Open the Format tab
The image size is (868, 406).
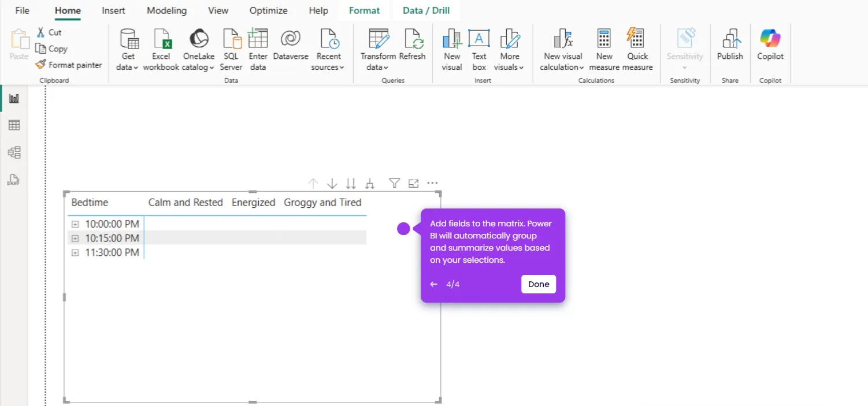pos(364,10)
